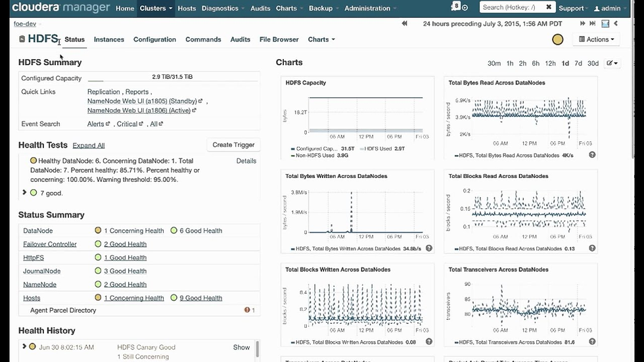
Task: Open the Administration dropdown menu
Action: [371, 8]
